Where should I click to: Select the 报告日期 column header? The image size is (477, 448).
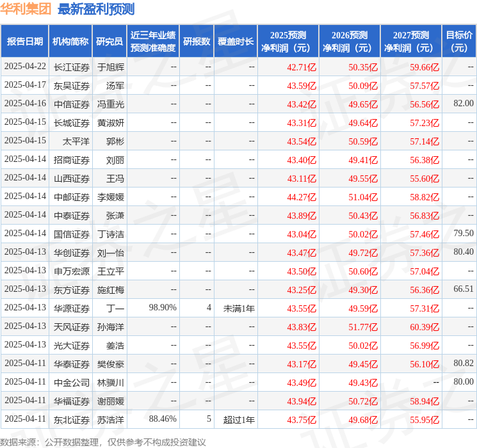pyautogui.click(x=24, y=42)
